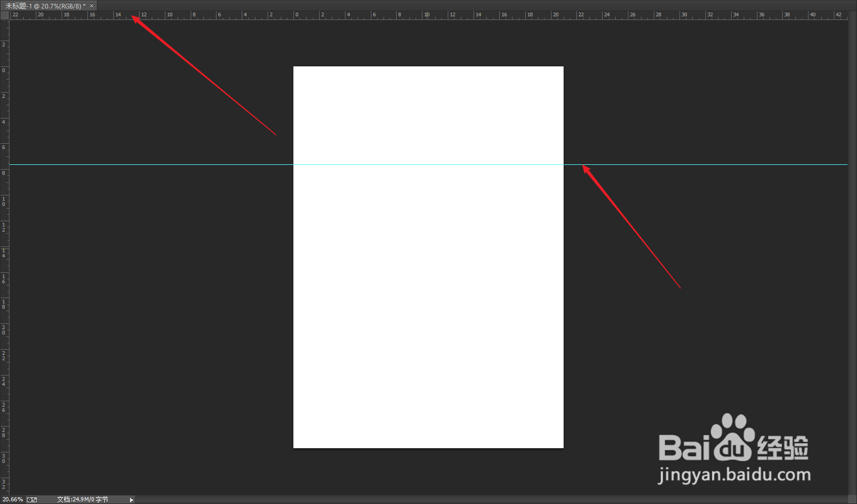Screen dimensions: 857x504
Task: Click the status bar gear export icon
Action: point(32,500)
